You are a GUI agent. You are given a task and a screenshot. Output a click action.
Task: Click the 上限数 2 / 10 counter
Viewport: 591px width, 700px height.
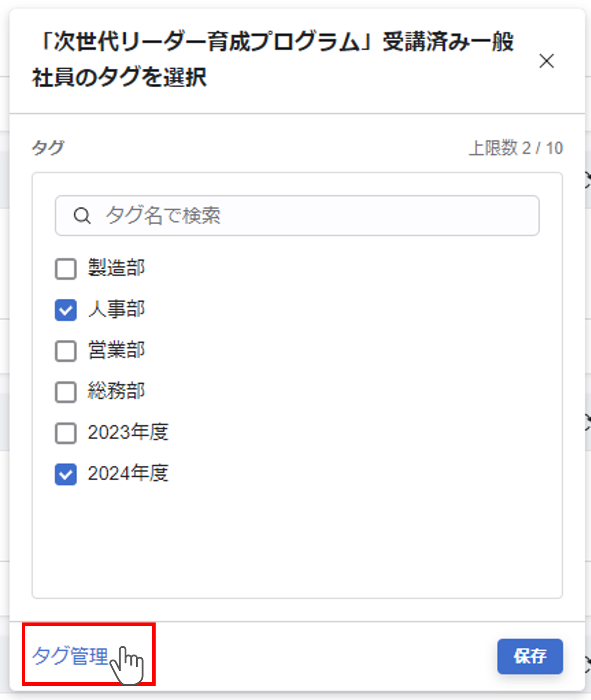click(x=516, y=148)
